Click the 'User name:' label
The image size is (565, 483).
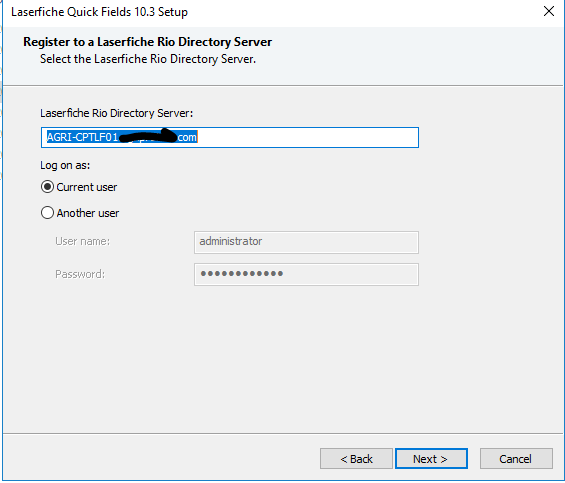[x=83, y=241]
